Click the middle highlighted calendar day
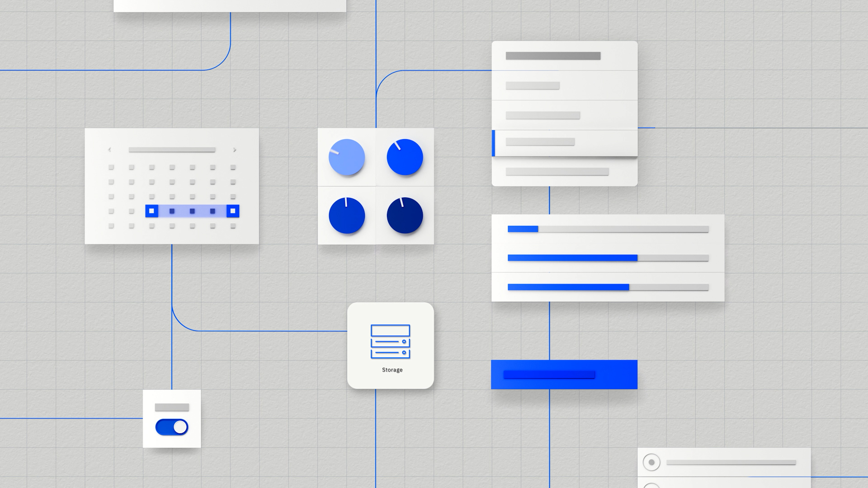This screenshot has height=488, width=868. pyautogui.click(x=192, y=211)
